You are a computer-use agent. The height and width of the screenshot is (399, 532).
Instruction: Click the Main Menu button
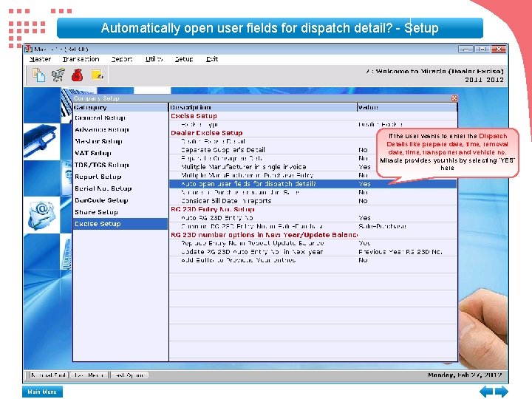point(42,392)
